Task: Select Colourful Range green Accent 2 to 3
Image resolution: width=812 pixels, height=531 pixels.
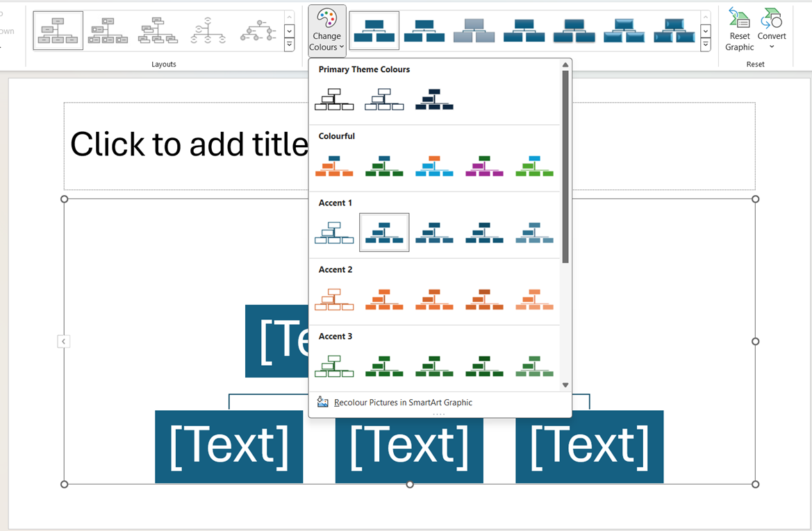Action: point(384,166)
